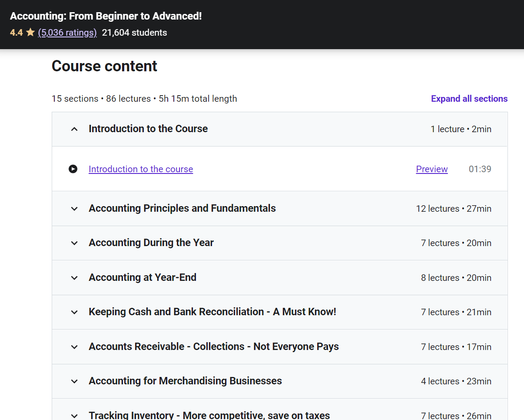Select the Accounting Principles and Fundamentals heading

point(182,208)
